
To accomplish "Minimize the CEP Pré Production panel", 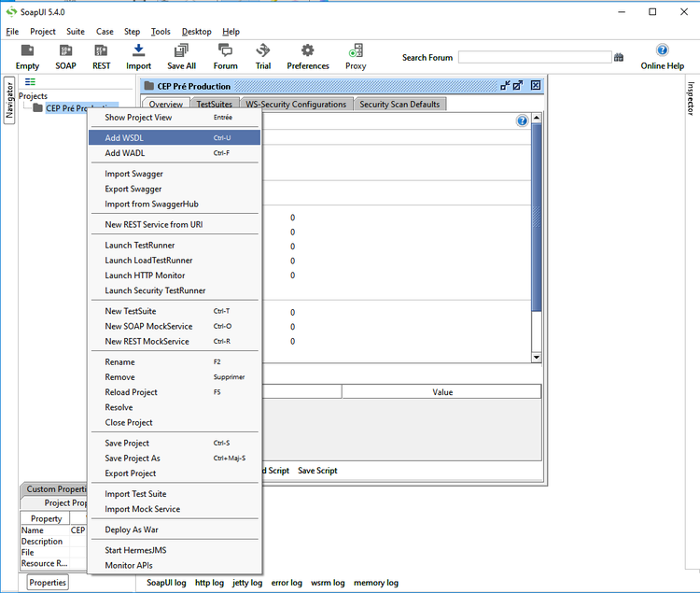I will [505, 86].
